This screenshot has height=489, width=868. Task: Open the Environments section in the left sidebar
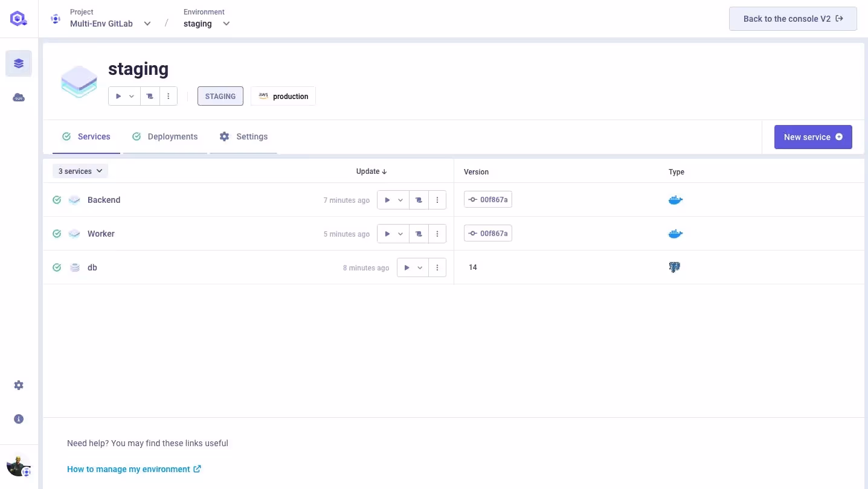click(18, 63)
